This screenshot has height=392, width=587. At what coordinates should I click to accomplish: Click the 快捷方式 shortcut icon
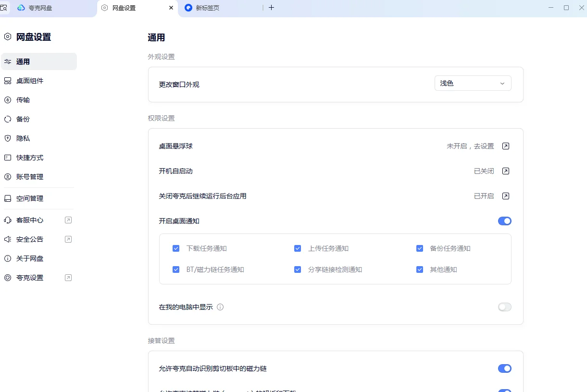point(8,158)
